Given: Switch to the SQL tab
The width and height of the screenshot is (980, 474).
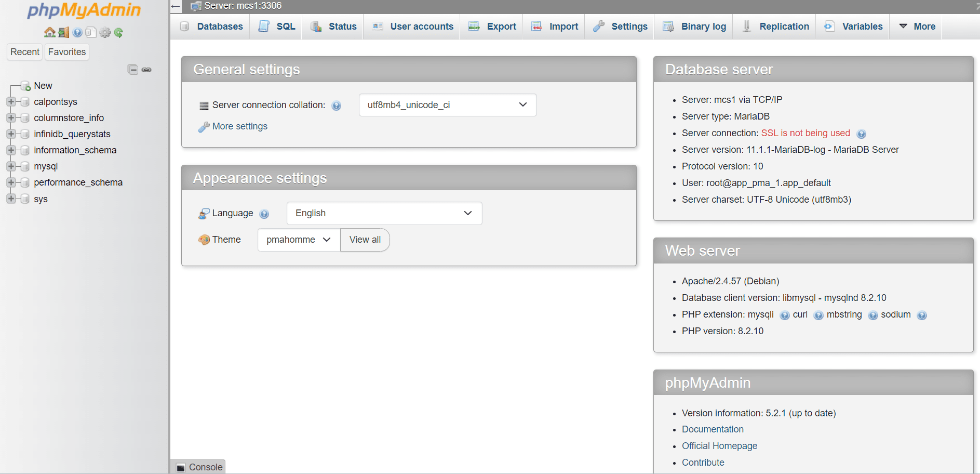Looking at the screenshot, I should click(276, 27).
